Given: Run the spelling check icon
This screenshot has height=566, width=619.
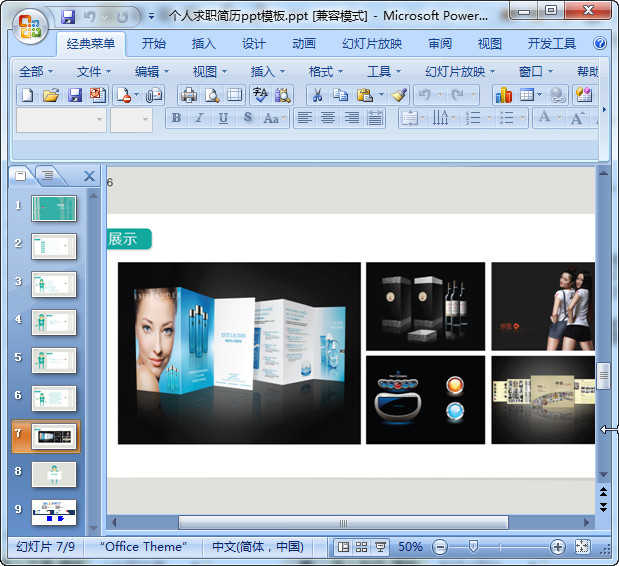Looking at the screenshot, I should tap(260, 95).
